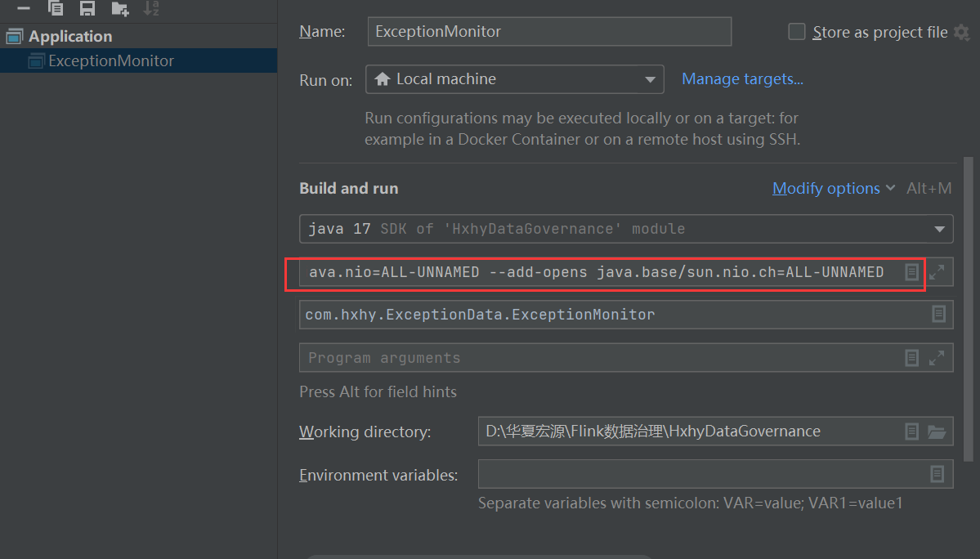This screenshot has width=980, height=559.
Task: Select the Application node in the tree
Action: click(69, 36)
